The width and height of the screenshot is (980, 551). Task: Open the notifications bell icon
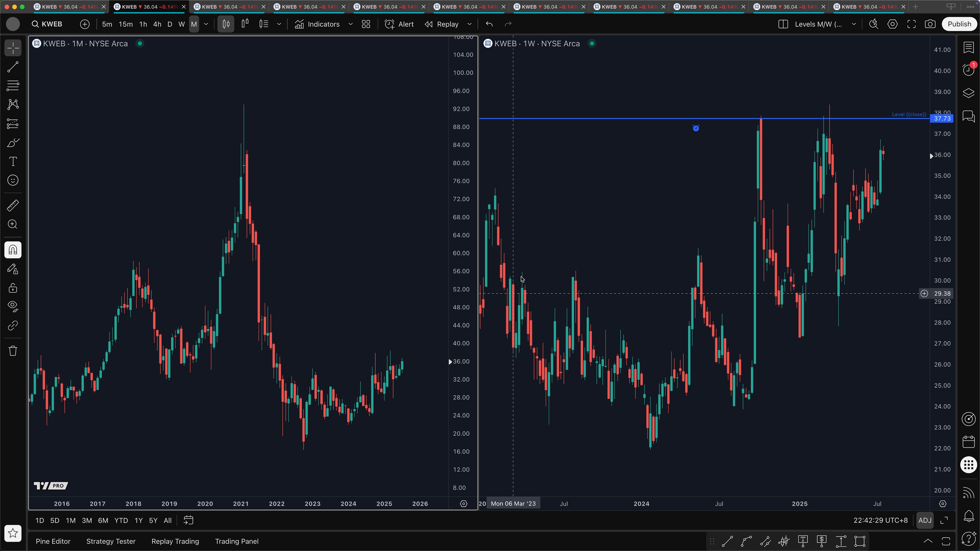[969, 516]
